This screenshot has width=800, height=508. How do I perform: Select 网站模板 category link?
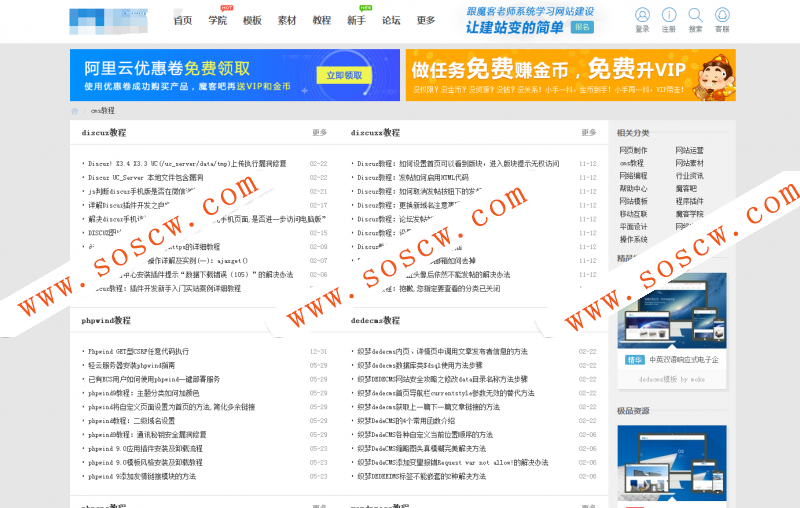pos(633,201)
